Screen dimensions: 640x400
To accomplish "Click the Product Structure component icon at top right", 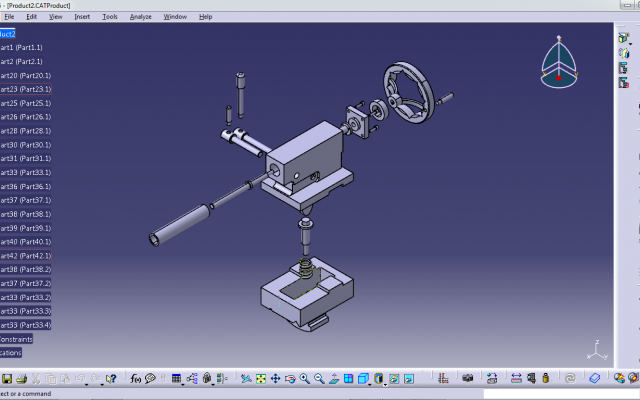I will (623, 38).
